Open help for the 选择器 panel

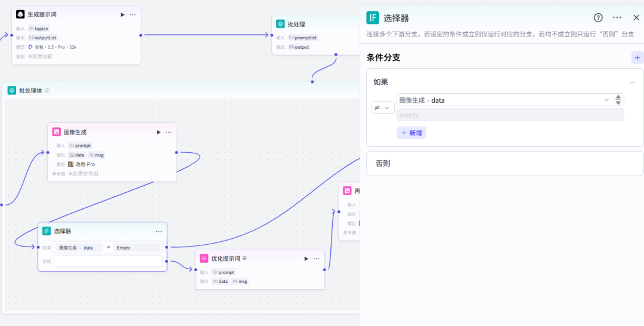pos(598,18)
